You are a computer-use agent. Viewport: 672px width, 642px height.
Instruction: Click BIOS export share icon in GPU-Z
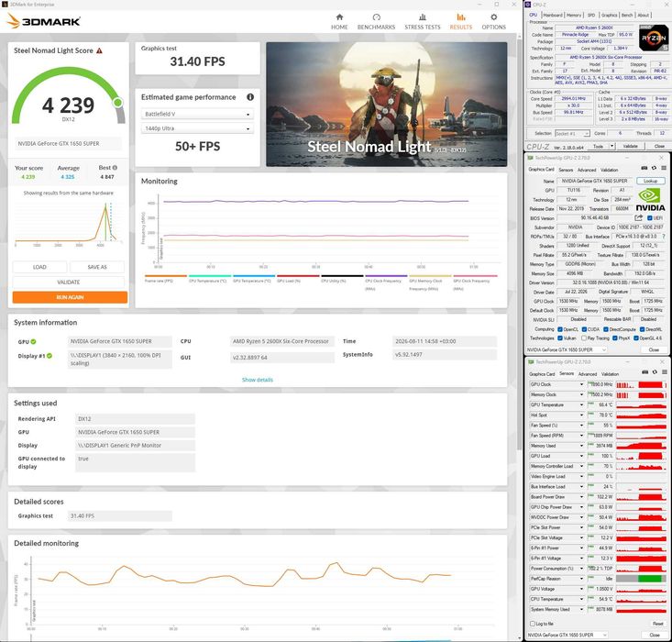click(639, 218)
